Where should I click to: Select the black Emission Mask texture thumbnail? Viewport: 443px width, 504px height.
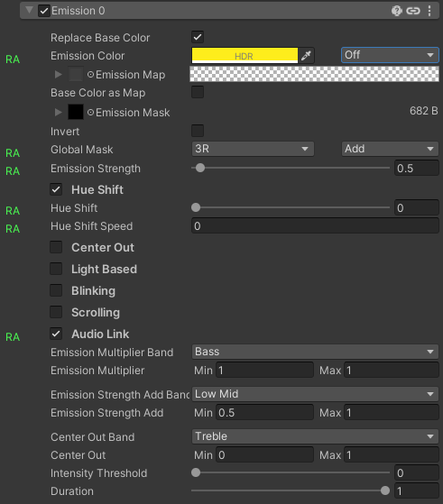coord(76,112)
